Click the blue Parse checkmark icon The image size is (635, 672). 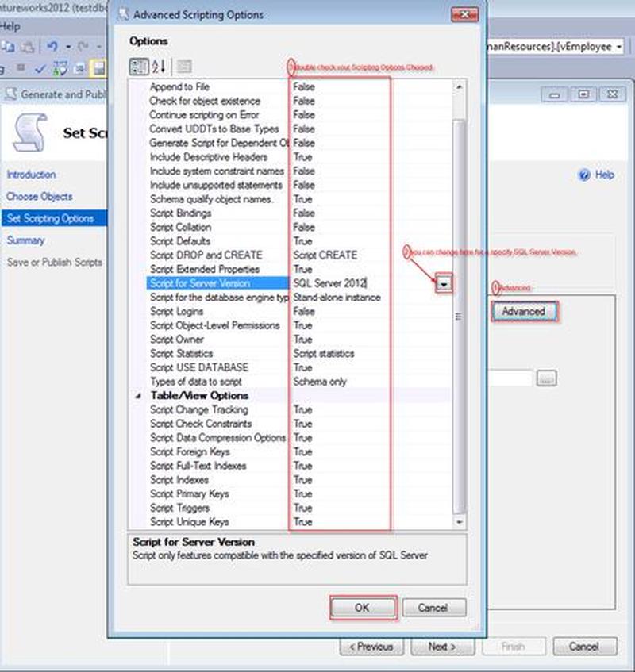click(40, 68)
